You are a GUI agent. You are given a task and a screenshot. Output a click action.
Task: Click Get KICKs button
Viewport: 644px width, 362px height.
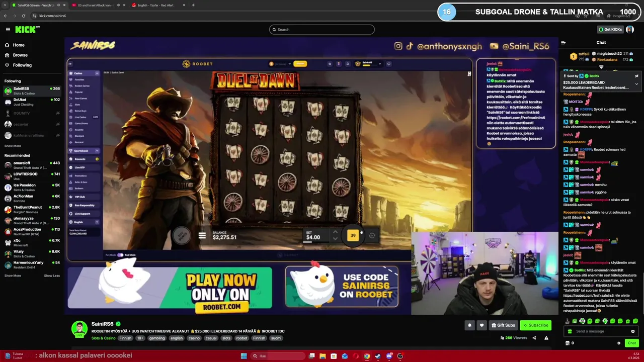pyautogui.click(x=610, y=29)
